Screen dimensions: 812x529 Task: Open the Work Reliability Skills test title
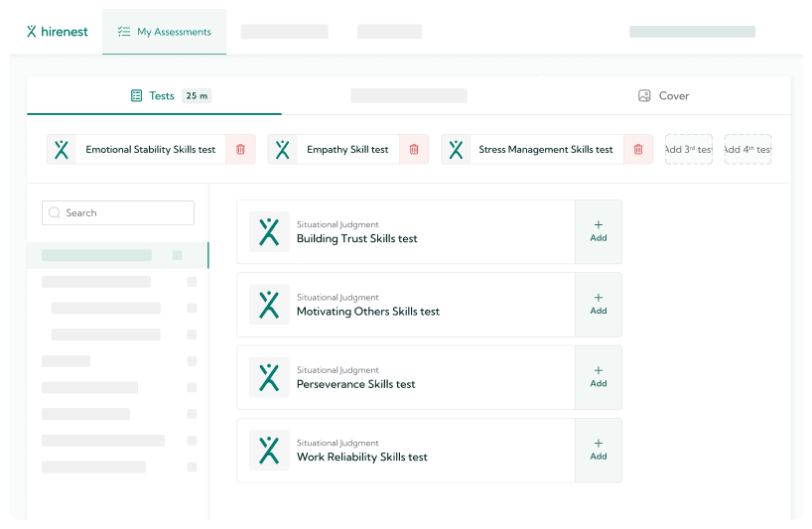[x=362, y=458]
